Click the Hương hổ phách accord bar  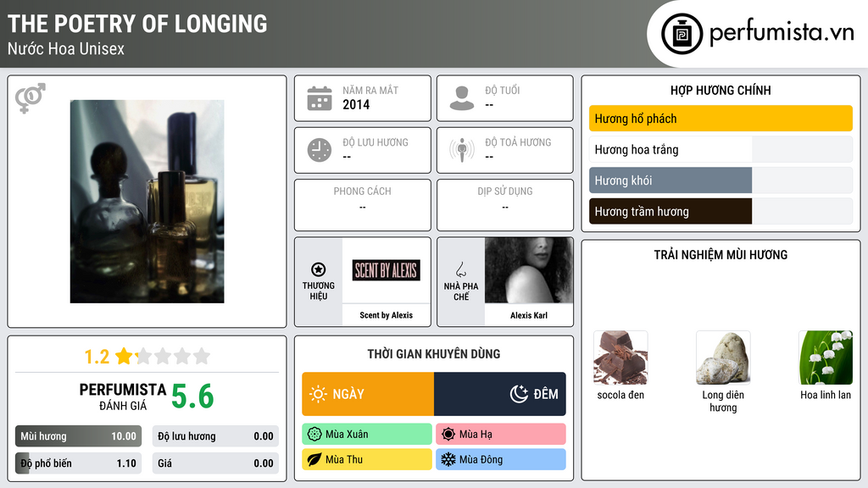721,119
